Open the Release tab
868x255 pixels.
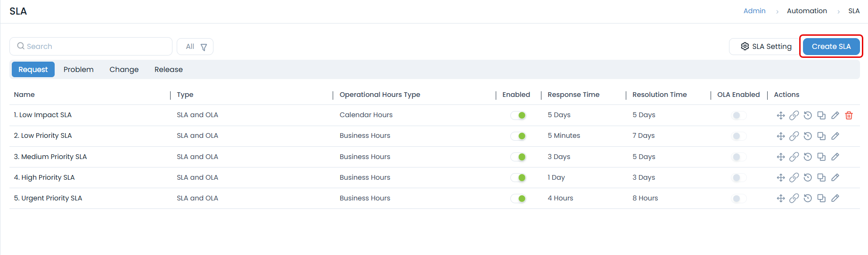click(168, 70)
